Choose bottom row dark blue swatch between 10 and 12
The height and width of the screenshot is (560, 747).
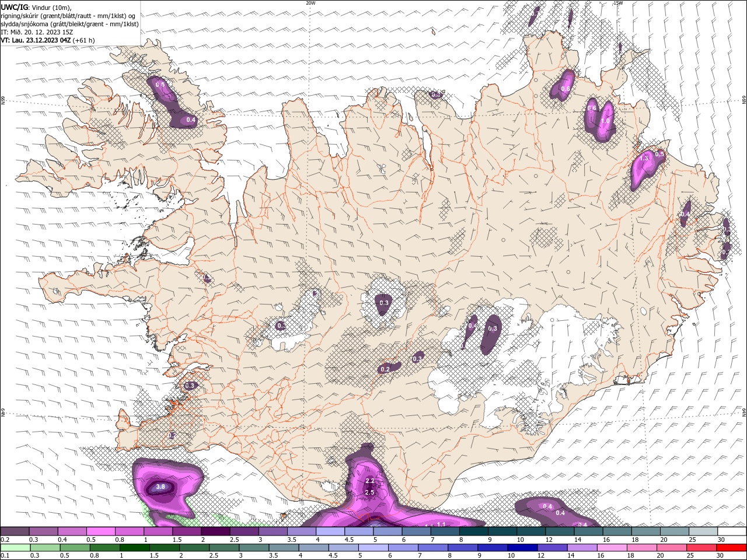pyautogui.click(x=522, y=548)
